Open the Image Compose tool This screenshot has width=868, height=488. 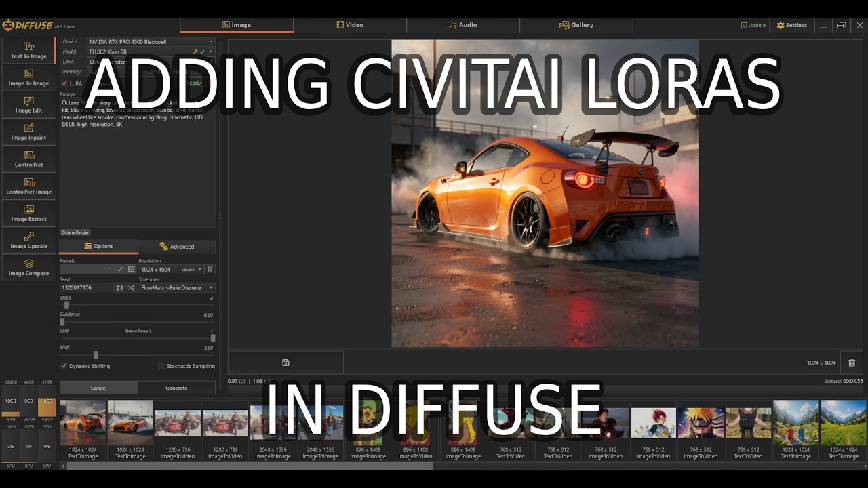click(x=28, y=268)
